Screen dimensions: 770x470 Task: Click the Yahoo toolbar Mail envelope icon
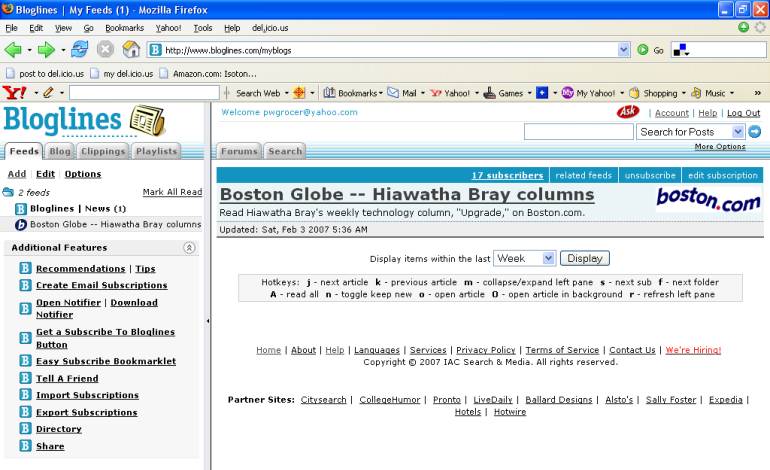coord(393,93)
